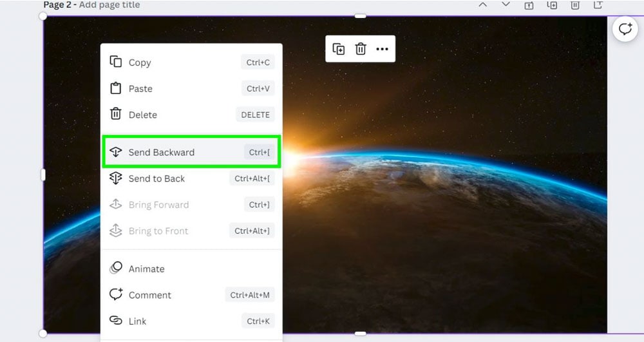This screenshot has width=644, height=342.
Task: Click the add comment bubble button
Action: [x=625, y=29]
